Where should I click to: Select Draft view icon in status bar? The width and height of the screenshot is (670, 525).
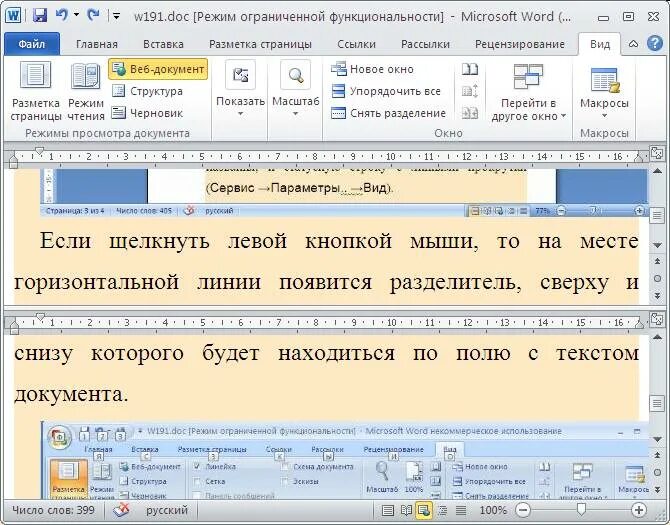point(461,510)
